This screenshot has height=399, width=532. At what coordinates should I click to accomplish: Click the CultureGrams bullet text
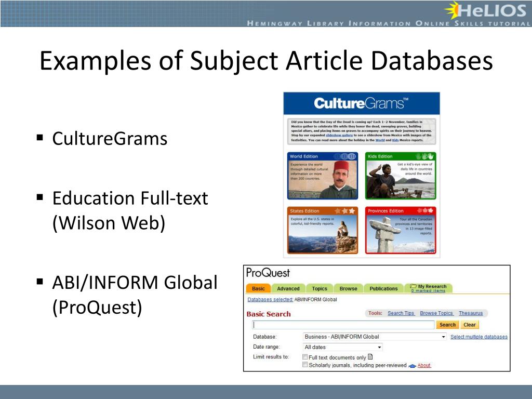coord(110,139)
